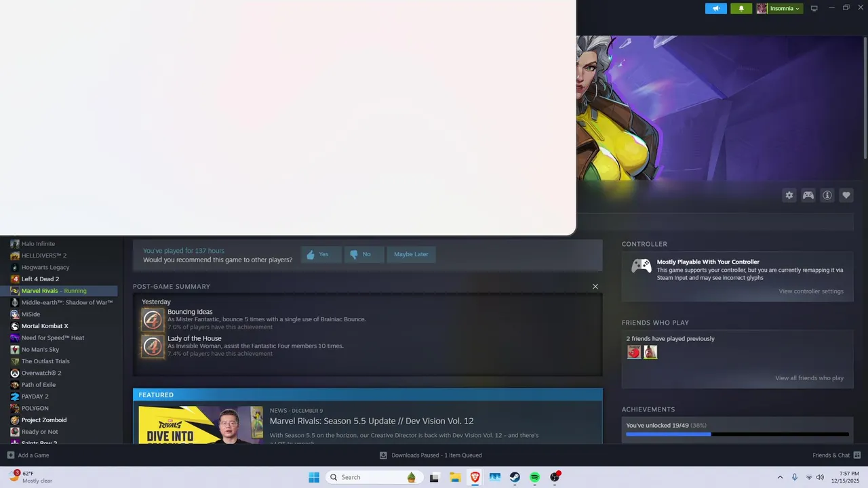The image size is (868, 488).
Task: Click Add a Game button
Action: 28,455
